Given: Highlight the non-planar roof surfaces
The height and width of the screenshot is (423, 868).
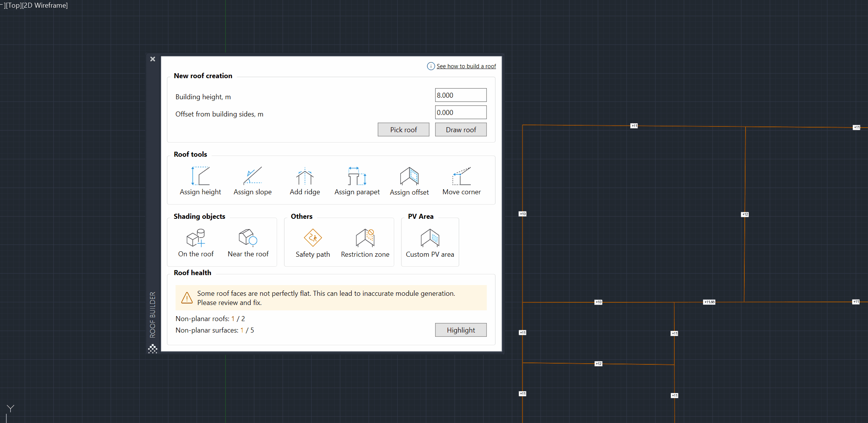Looking at the screenshot, I should tap(460, 330).
